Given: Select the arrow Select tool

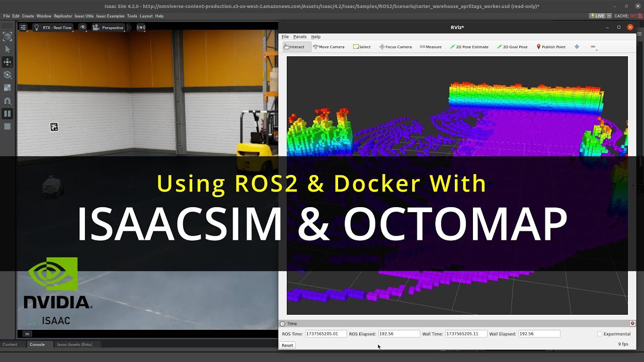Looking at the screenshot, I should tap(8, 49).
